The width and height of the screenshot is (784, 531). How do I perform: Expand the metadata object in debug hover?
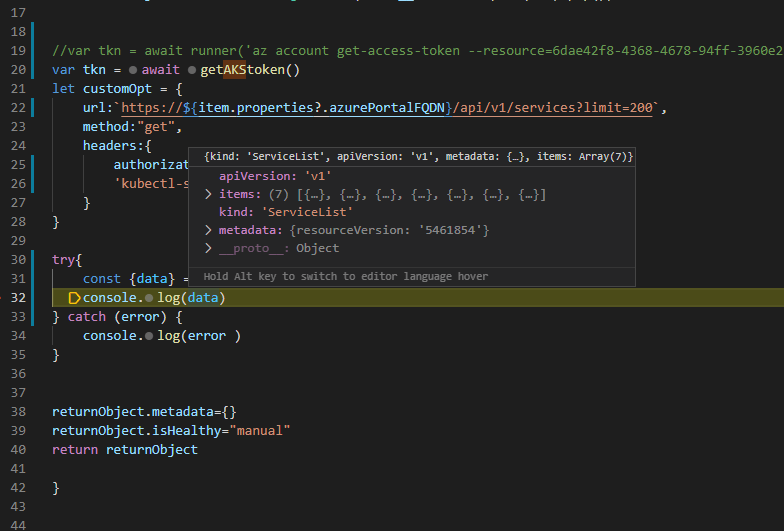pos(208,231)
